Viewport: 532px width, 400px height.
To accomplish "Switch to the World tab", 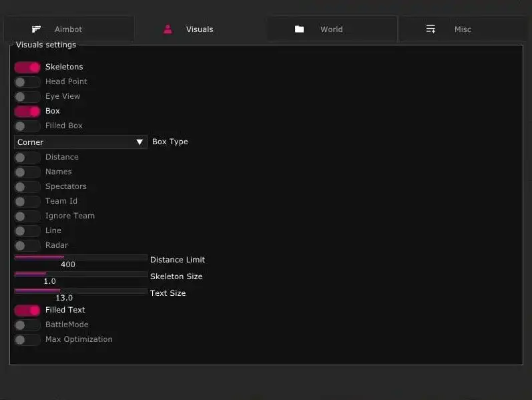I will [332, 29].
